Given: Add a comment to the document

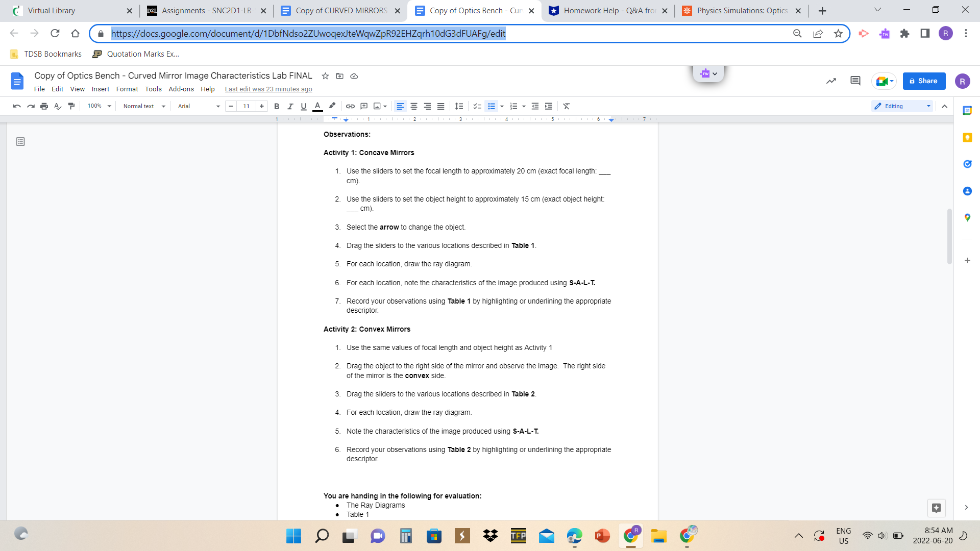Looking at the screenshot, I should click(364, 106).
